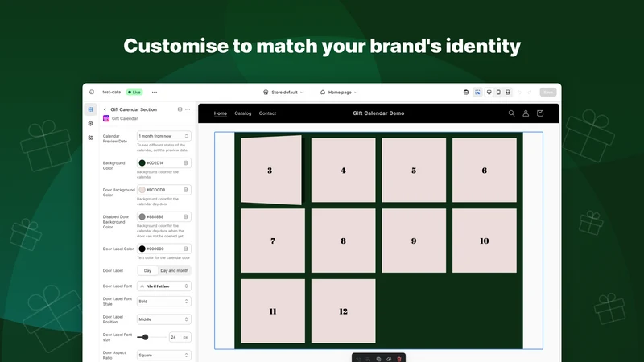This screenshot has height=362, width=644.
Task: Open calendar door number 8
Action: pyautogui.click(x=344, y=241)
